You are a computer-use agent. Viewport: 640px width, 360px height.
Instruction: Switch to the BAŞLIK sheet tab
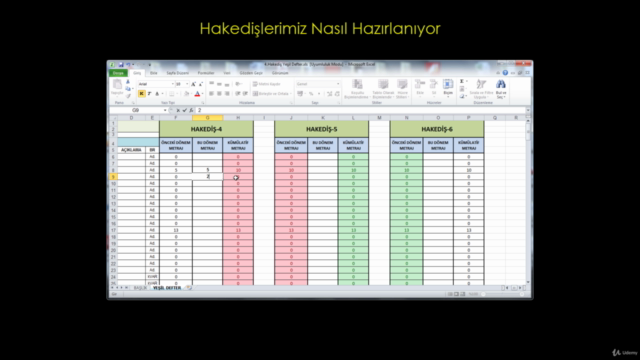(x=140, y=288)
